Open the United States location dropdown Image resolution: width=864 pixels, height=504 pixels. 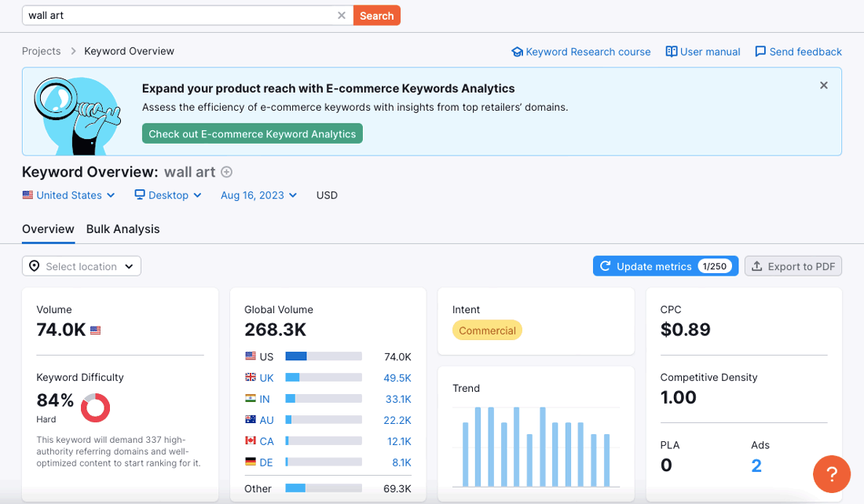click(68, 195)
